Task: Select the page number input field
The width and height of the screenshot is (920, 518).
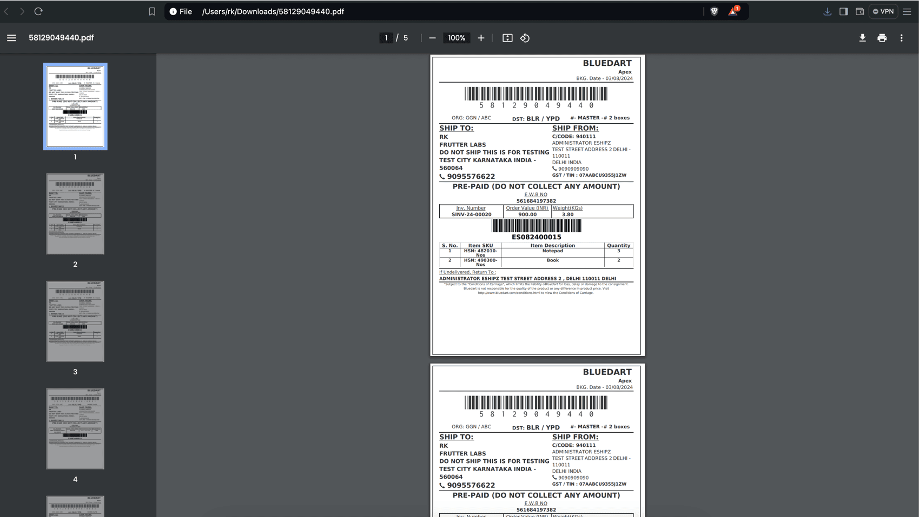Action: click(386, 38)
